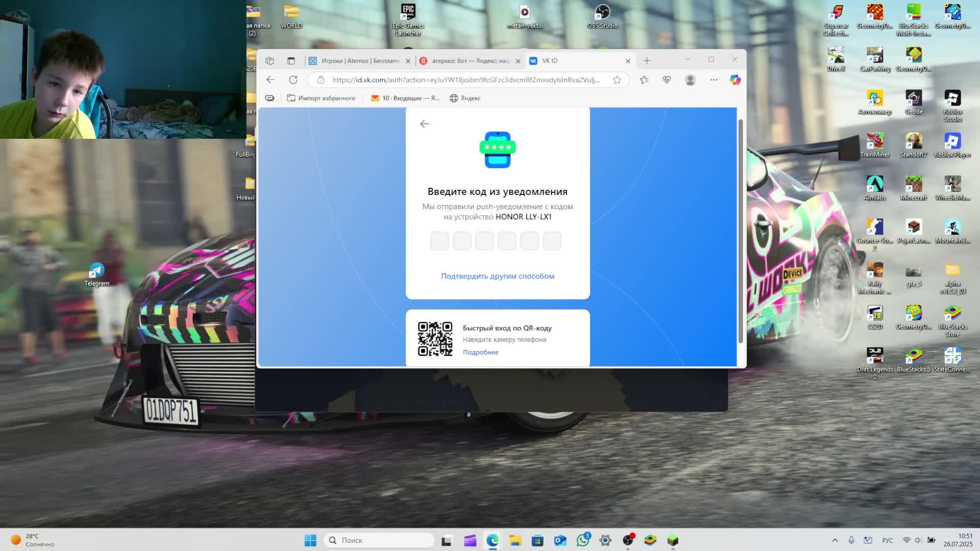Open the Импорт избранного bookmark folder

click(x=321, y=98)
